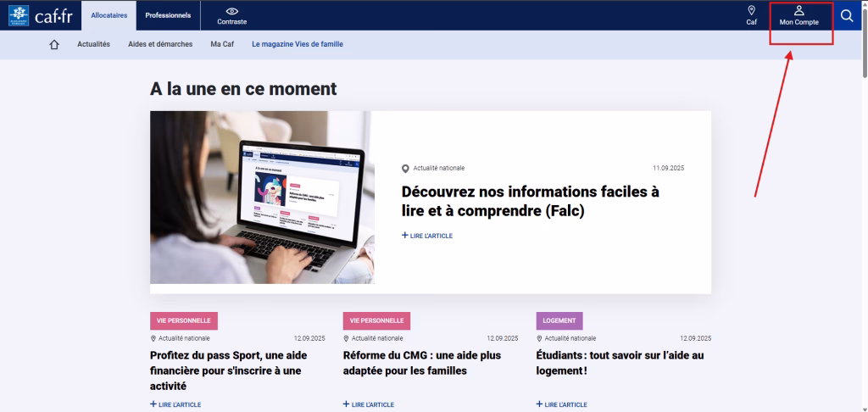Open the pass Sport article title
Viewport: 868px width, 412px height.
pos(228,363)
